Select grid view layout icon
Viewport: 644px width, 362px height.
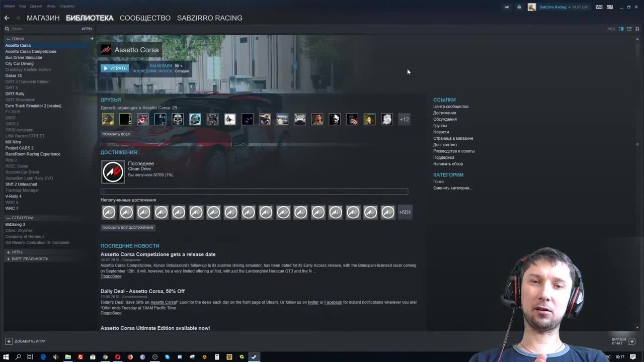click(636, 29)
